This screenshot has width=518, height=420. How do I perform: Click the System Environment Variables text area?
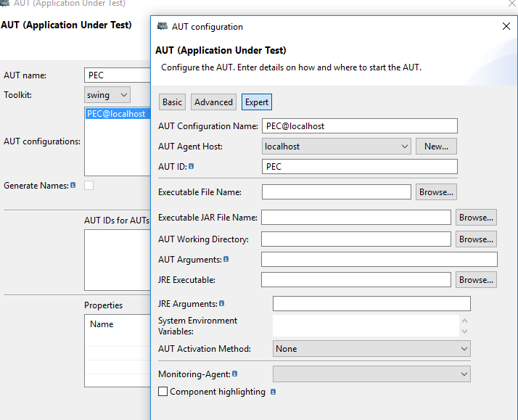click(x=366, y=326)
